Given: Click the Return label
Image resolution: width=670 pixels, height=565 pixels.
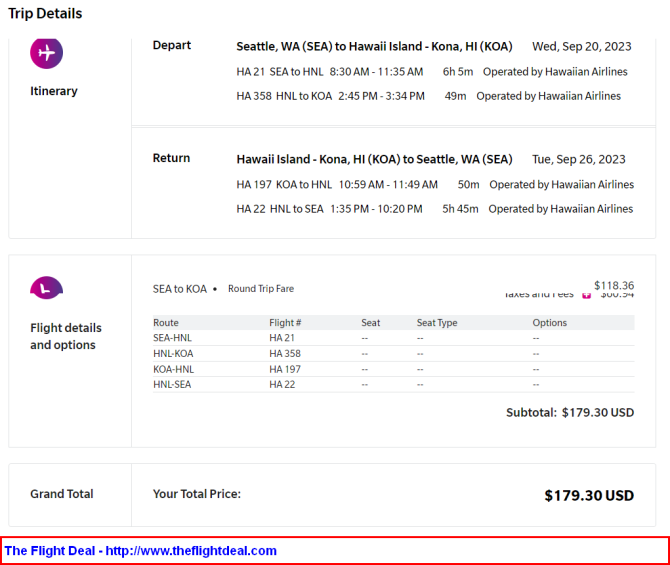Looking at the screenshot, I should (x=171, y=158).
